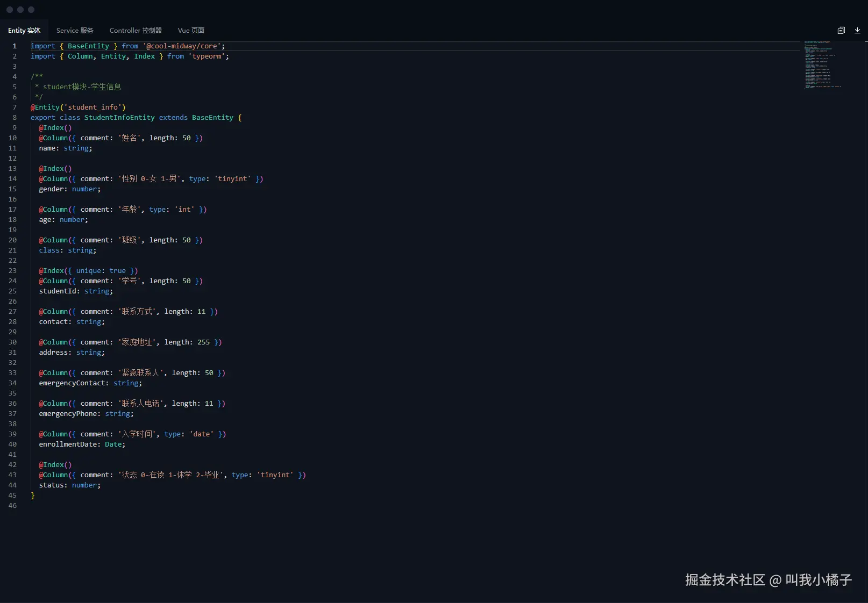The width and height of the screenshot is (868, 603).
Task: Open the Service 服务 tab
Action: coord(75,31)
